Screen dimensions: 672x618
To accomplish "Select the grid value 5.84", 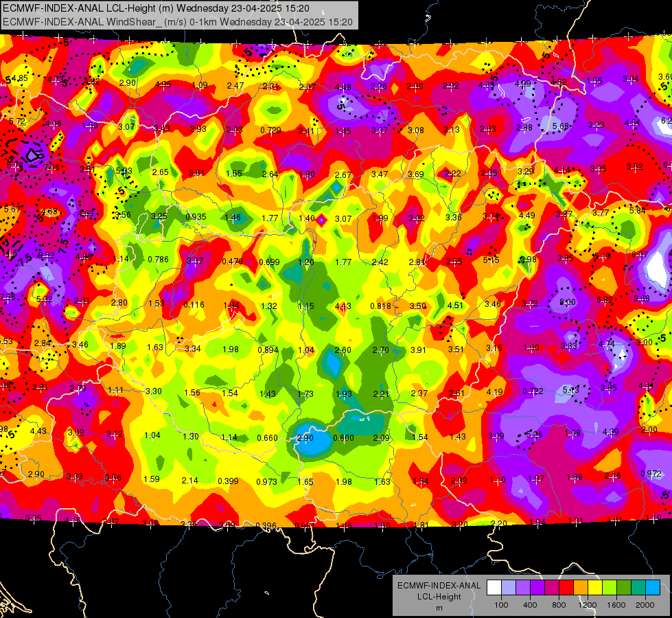I will coord(637,210).
